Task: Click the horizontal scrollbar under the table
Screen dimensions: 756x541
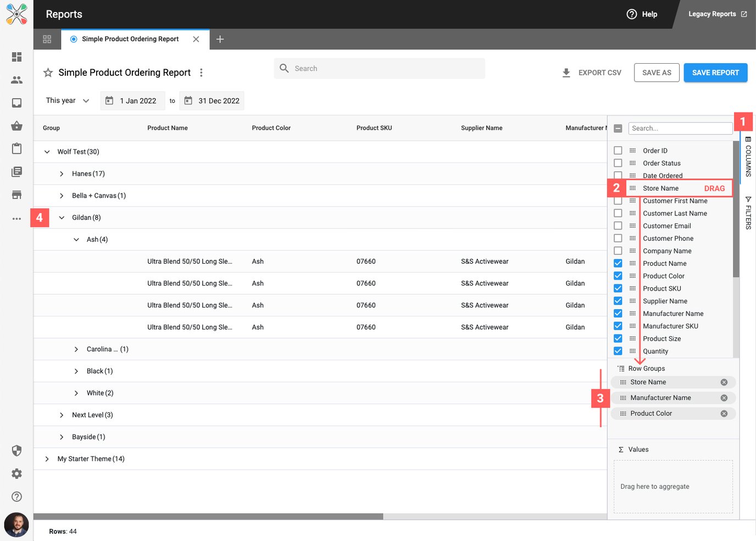Action: [x=209, y=516]
